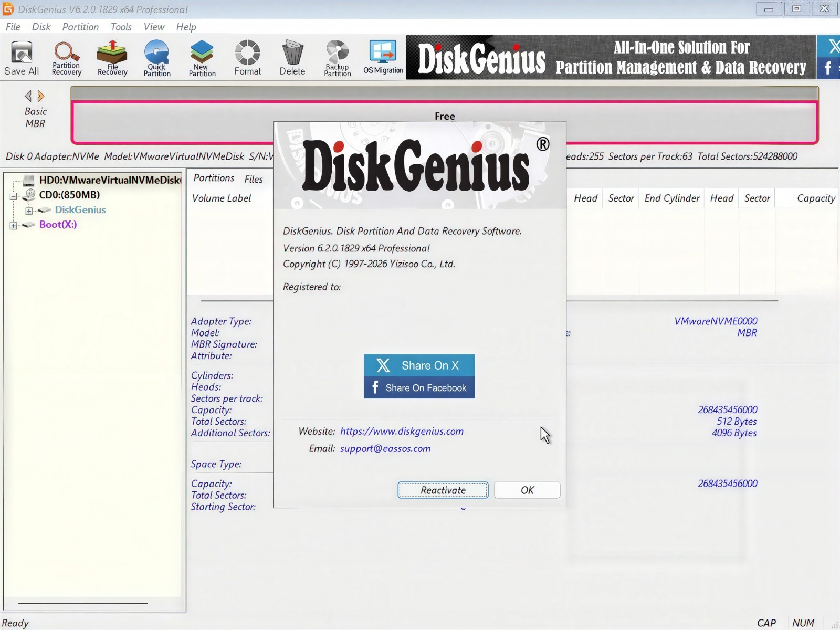840x630 pixels.
Task: Open the Tools menu
Action: pyautogui.click(x=121, y=27)
